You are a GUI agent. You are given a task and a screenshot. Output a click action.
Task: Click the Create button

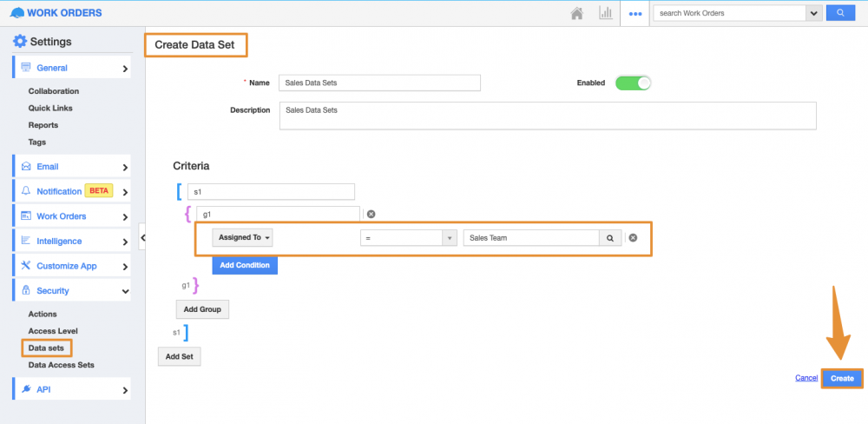842,378
